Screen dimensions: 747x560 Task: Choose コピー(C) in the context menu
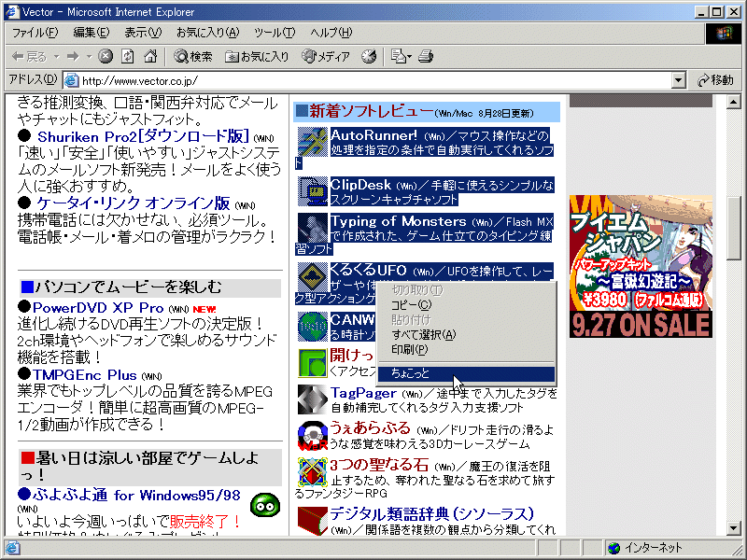tap(466, 305)
